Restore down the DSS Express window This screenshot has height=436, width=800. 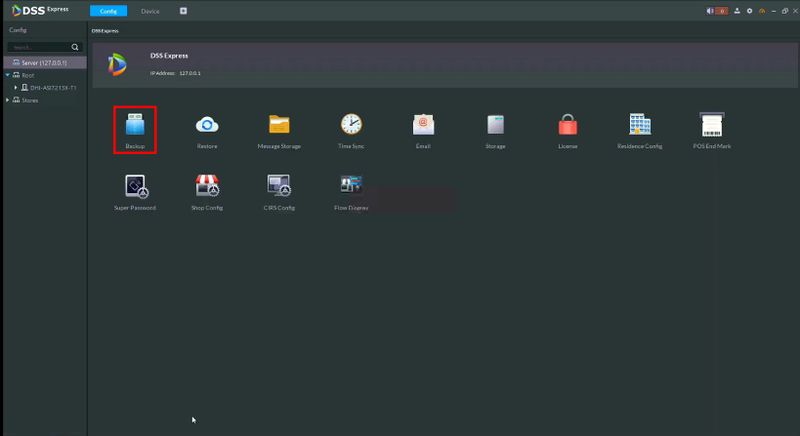pos(785,11)
